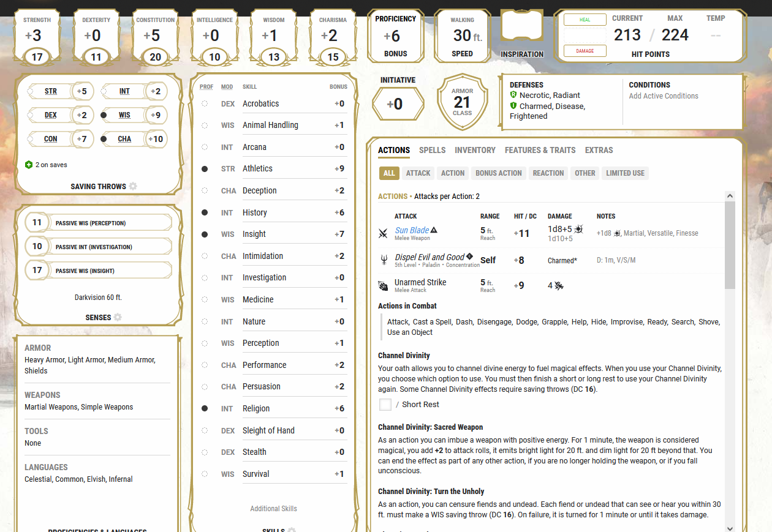This screenshot has height=532, width=772.
Task: Open the Saving Throws gear settings
Action: [x=133, y=186]
